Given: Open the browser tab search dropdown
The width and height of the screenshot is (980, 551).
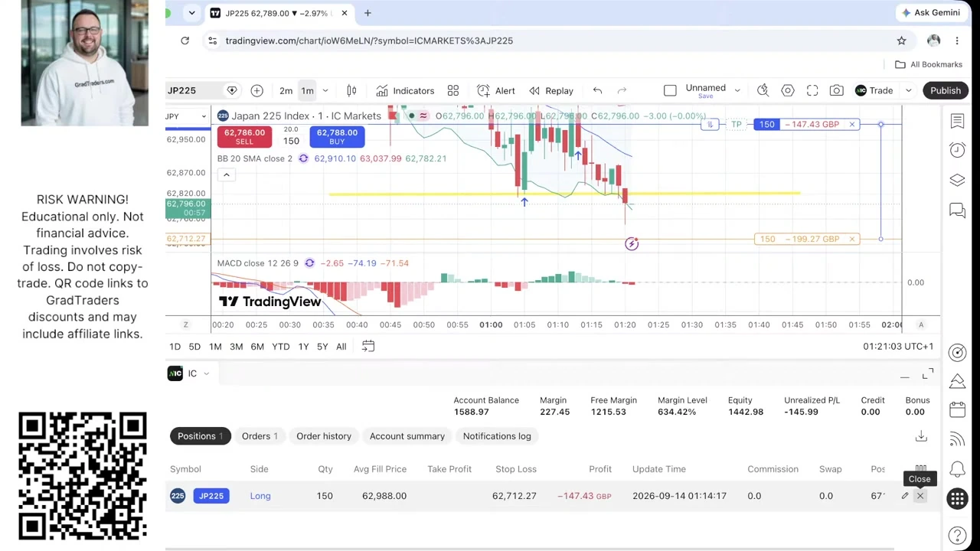Looking at the screenshot, I should 191,13.
